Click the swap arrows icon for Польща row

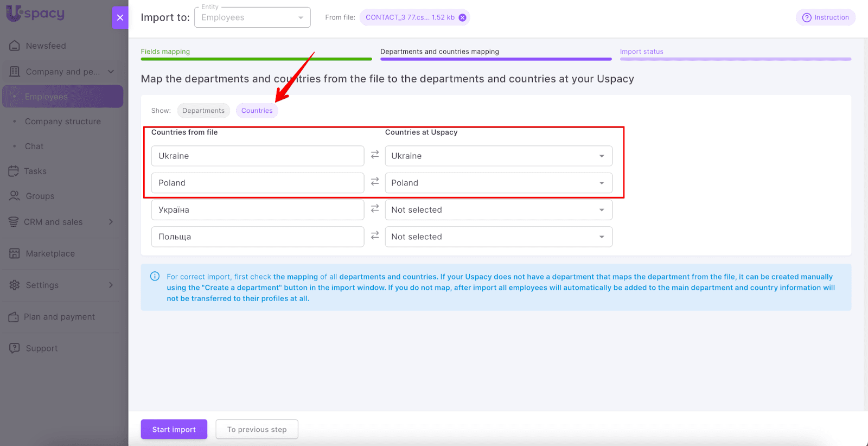375,235
